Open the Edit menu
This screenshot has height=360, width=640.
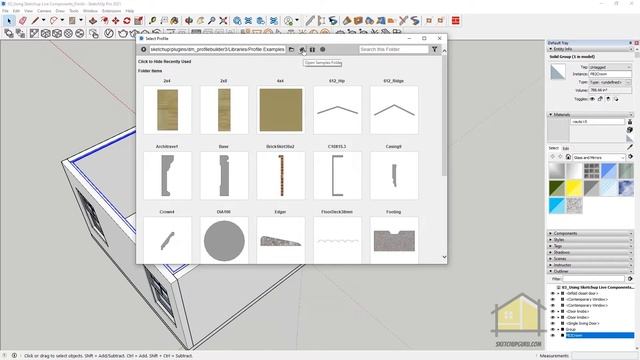click(x=16, y=11)
